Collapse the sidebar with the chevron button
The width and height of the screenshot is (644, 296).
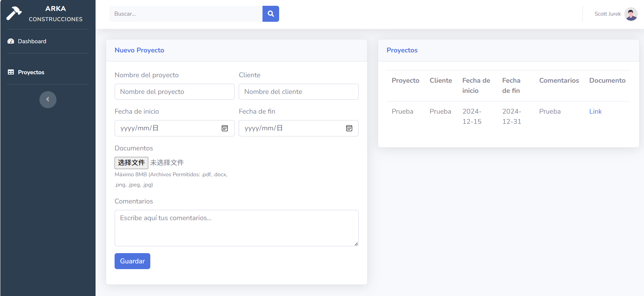(x=48, y=99)
